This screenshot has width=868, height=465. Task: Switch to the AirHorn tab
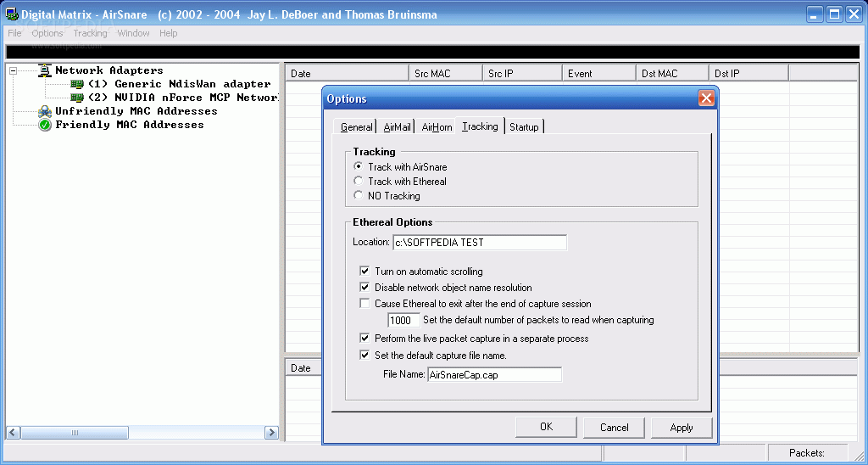[x=437, y=127]
